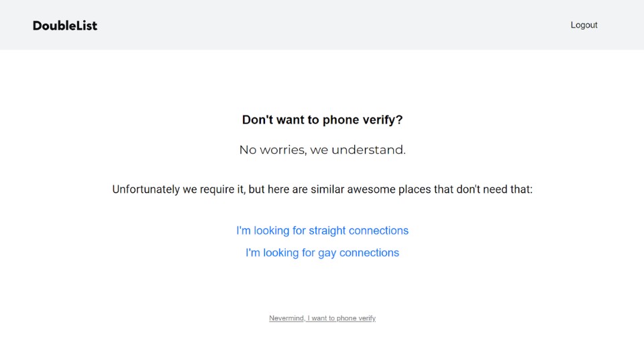The image size is (644, 337).
Task: Click "Nevermind, I want to phone verify"
Action: 322,318
